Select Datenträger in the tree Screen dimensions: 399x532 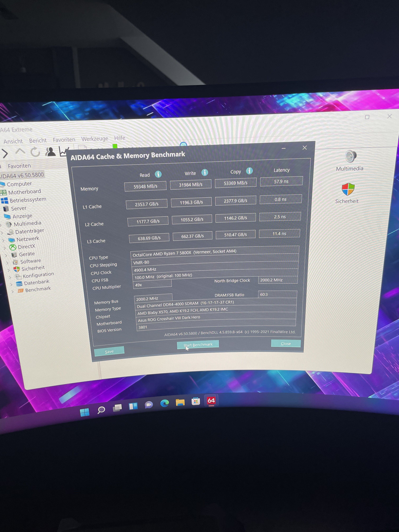(x=30, y=231)
